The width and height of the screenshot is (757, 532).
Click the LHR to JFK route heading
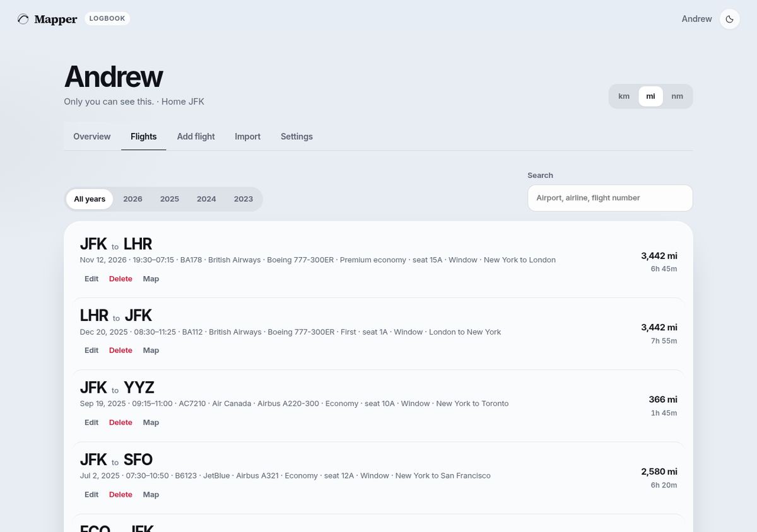[x=116, y=316]
